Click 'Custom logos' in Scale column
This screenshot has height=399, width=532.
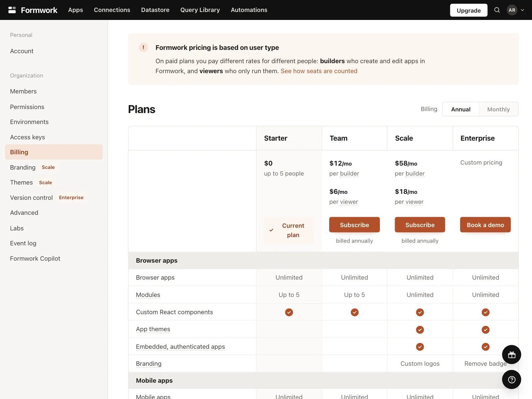pyautogui.click(x=420, y=364)
